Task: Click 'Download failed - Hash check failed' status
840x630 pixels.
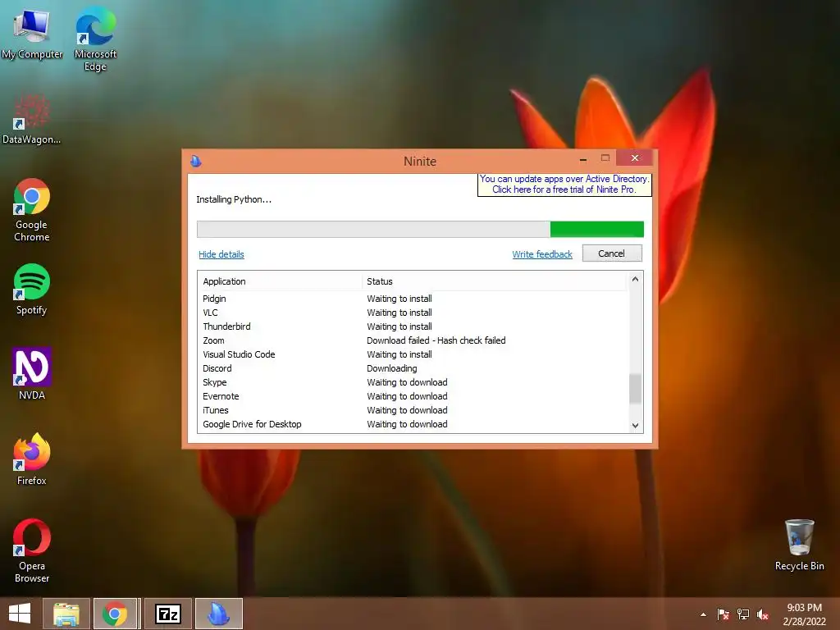Action: [436, 340]
